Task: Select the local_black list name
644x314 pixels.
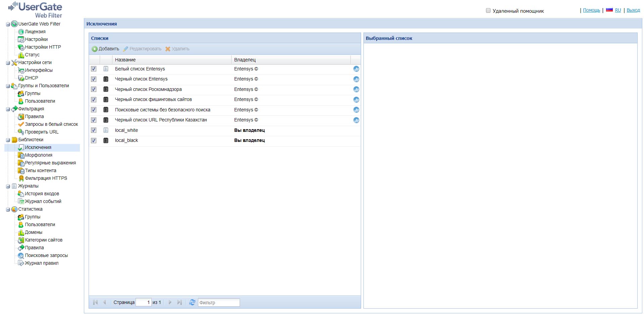Action: (x=127, y=140)
